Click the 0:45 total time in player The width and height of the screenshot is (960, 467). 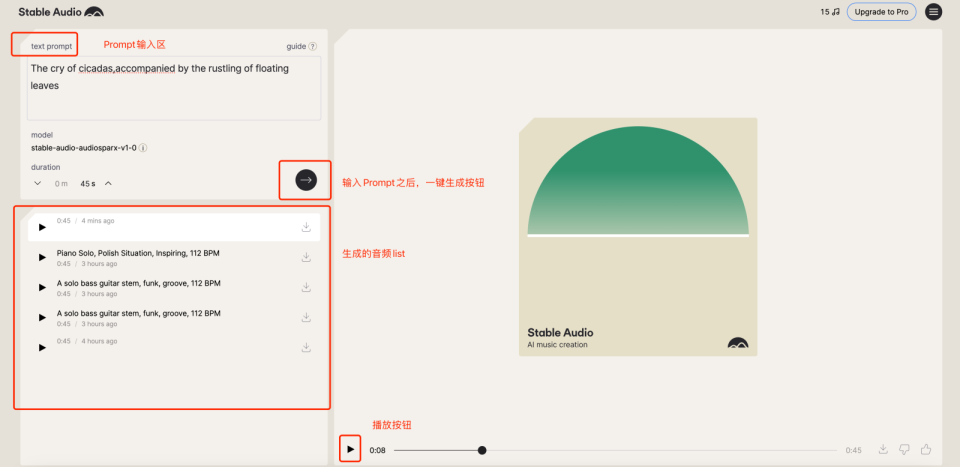tap(853, 450)
